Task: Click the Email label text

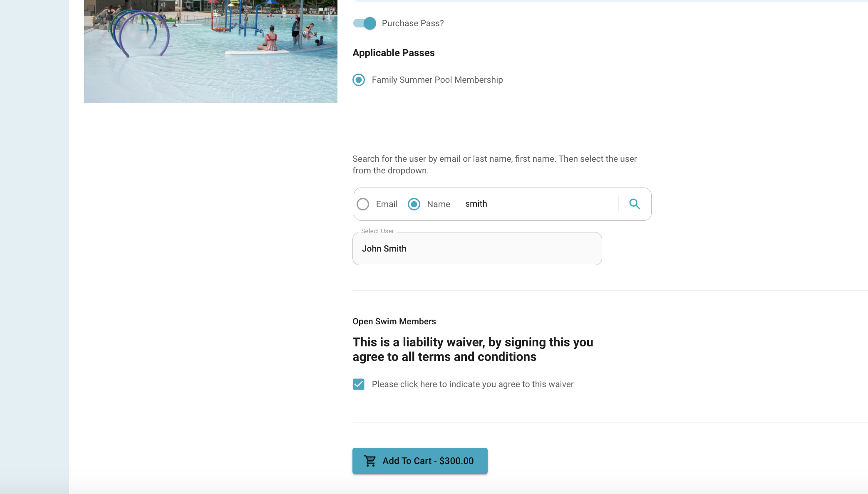Action: tap(387, 204)
